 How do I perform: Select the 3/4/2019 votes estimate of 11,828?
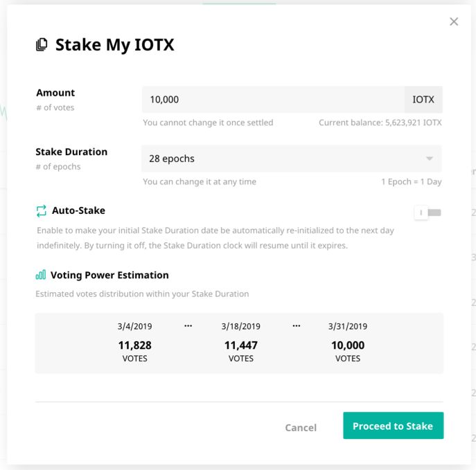135,345
